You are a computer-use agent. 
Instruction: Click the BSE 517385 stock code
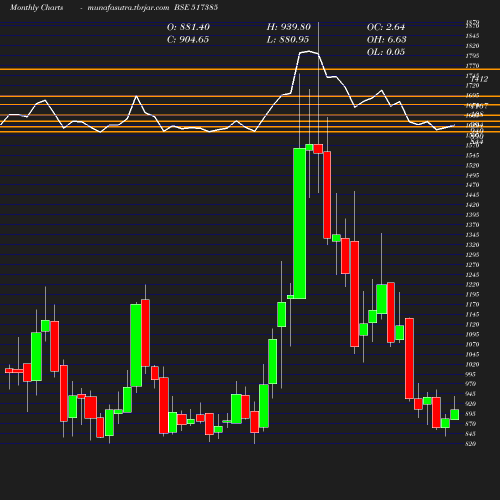click(x=196, y=7)
